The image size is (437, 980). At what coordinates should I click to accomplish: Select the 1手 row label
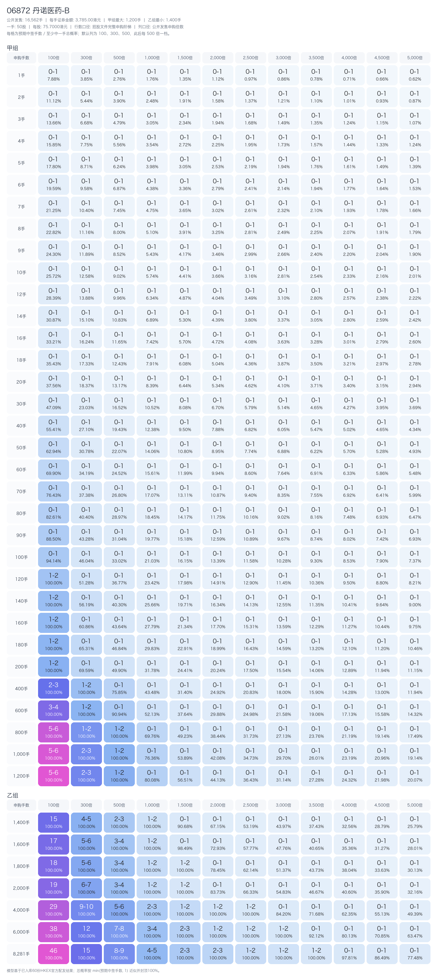pyautogui.click(x=21, y=75)
